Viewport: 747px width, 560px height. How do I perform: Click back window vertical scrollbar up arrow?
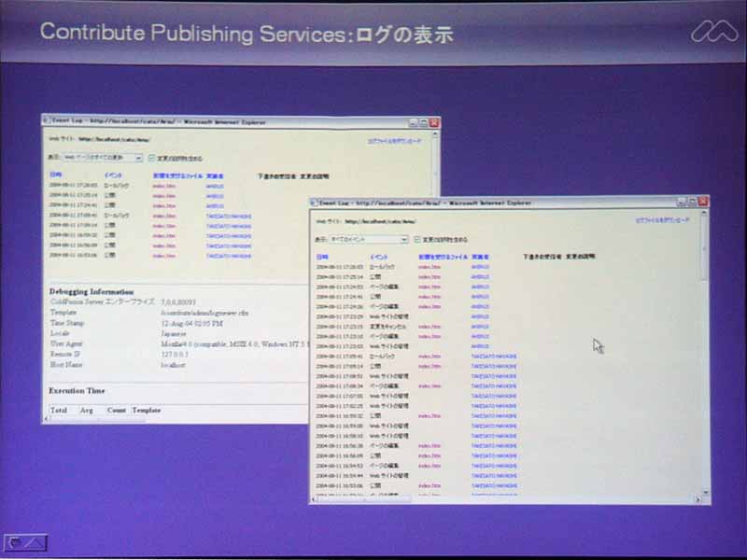tap(434, 134)
